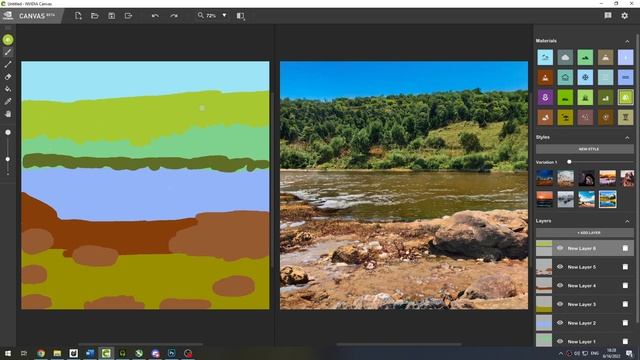Click the export image icon
640x360 pixels.
[128, 16]
